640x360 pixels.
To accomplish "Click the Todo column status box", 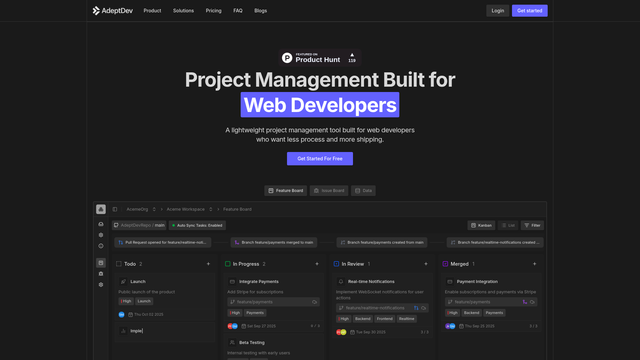I will tap(119, 264).
